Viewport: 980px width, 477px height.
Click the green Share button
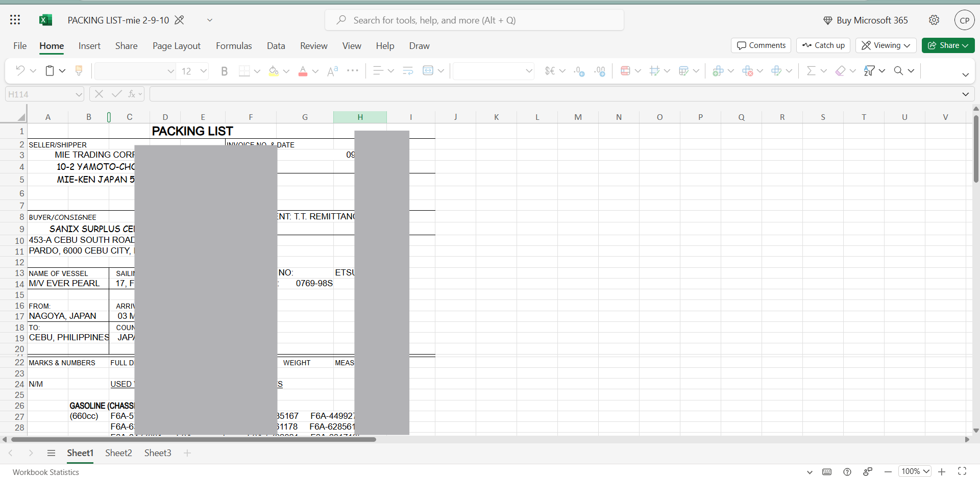tap(948, 45)
